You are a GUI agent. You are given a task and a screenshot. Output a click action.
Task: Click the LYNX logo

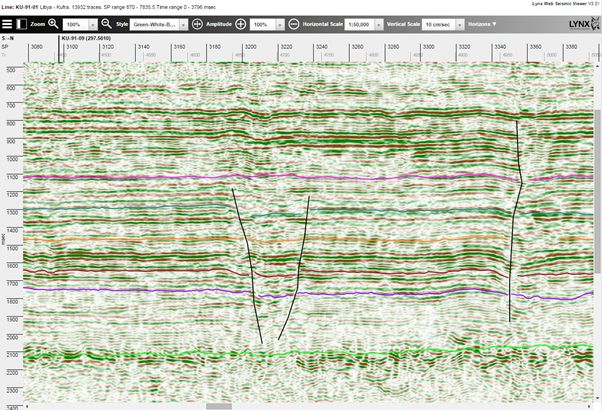[584, 24]
